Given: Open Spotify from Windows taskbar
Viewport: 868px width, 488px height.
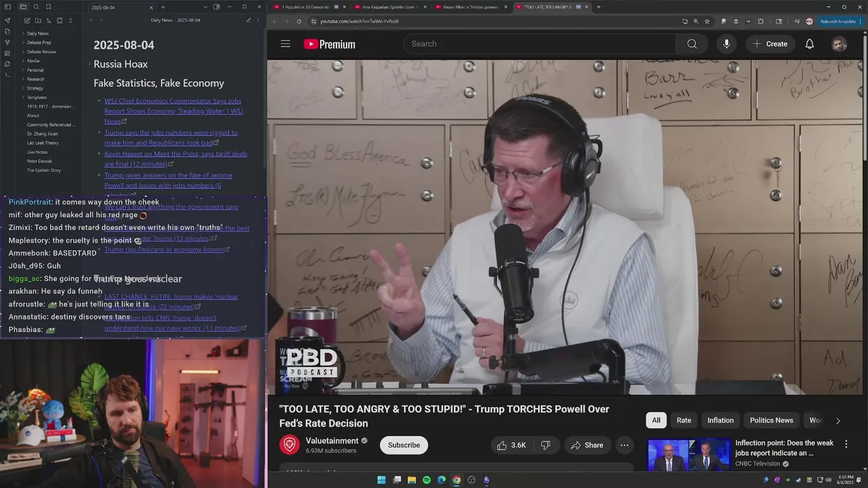Looking at the screenshot, I should pyautogui.click(x=427, y=480).
